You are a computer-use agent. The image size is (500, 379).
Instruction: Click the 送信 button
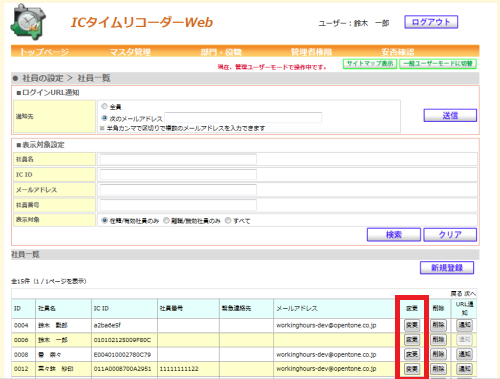pos(450,115)
